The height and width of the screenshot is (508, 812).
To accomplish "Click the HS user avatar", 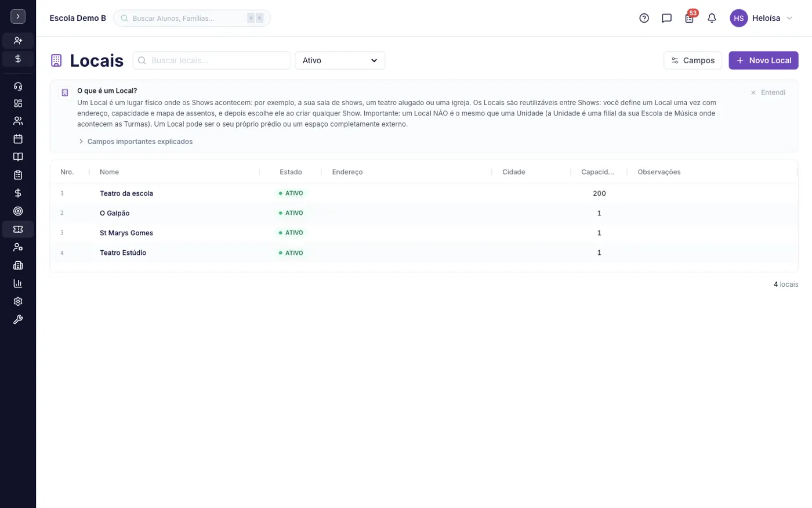I will click(x=738, y=18).
